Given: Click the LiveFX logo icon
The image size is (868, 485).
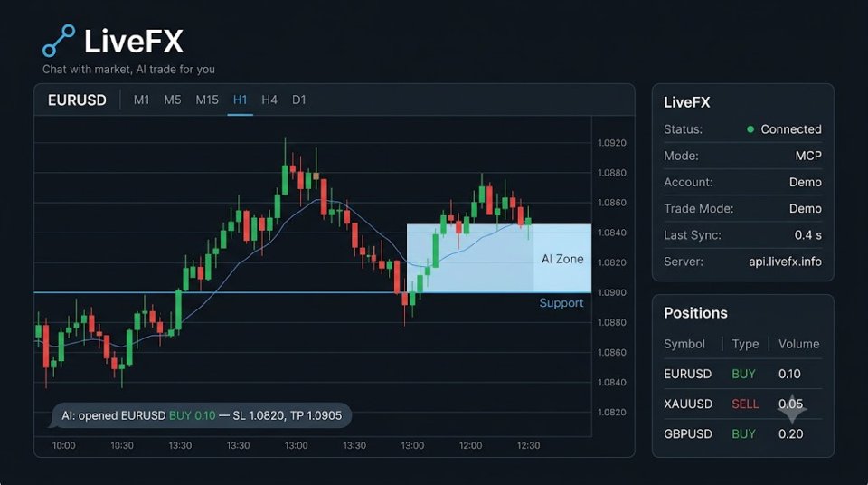Looking at the screenshot, I should (x=59, y=41).
